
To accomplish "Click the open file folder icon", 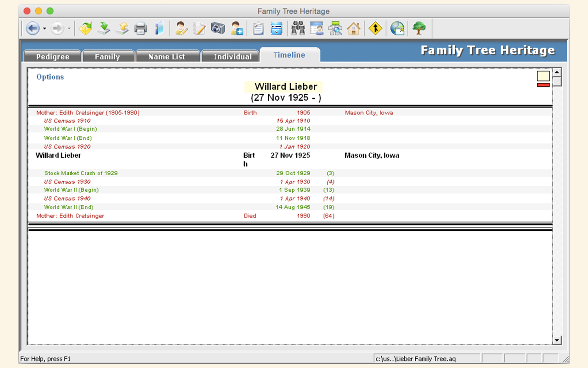I will [85, 29].
